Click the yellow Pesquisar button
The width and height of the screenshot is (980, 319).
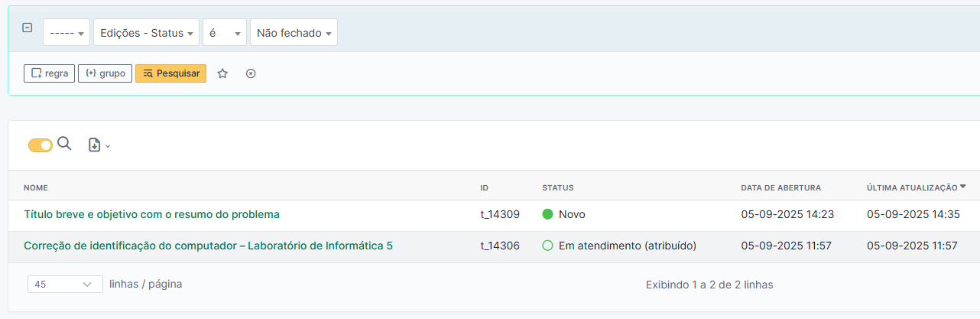[x=170, y=73]
